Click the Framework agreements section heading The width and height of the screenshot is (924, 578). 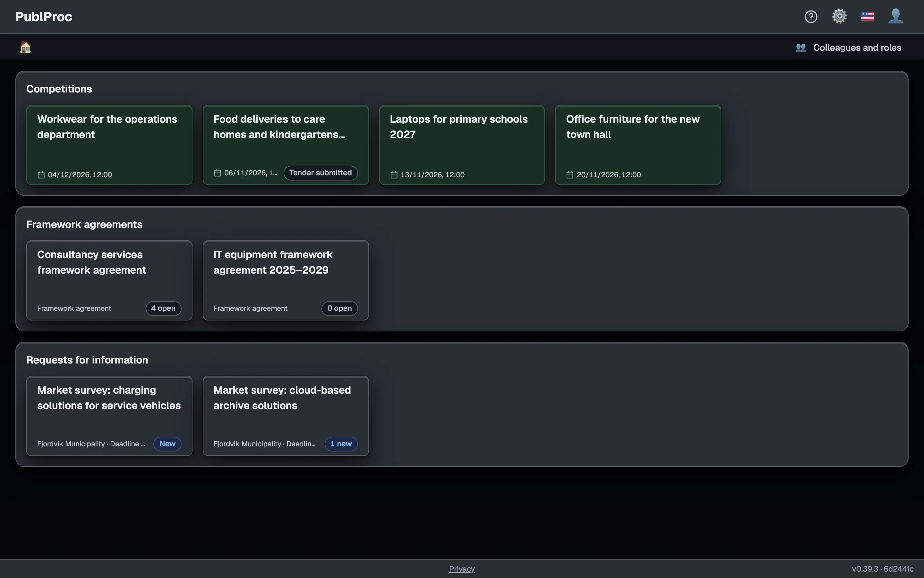(x=84, y=224)
